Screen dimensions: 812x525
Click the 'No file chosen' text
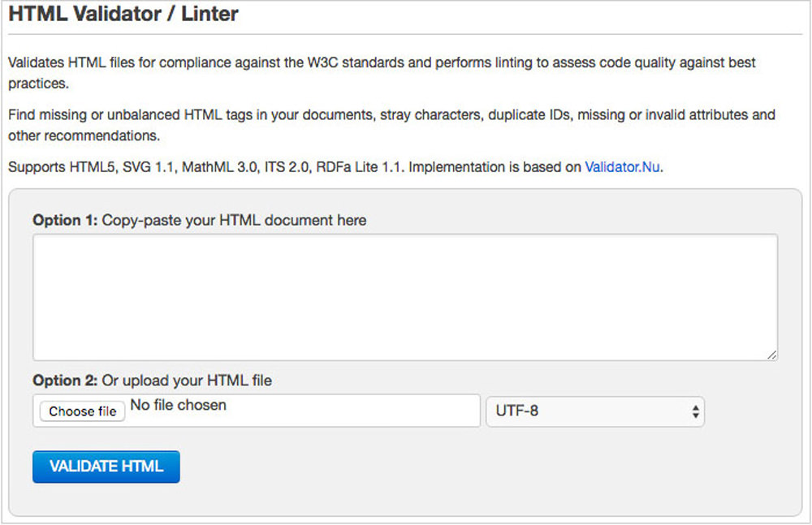pos(179,405)
